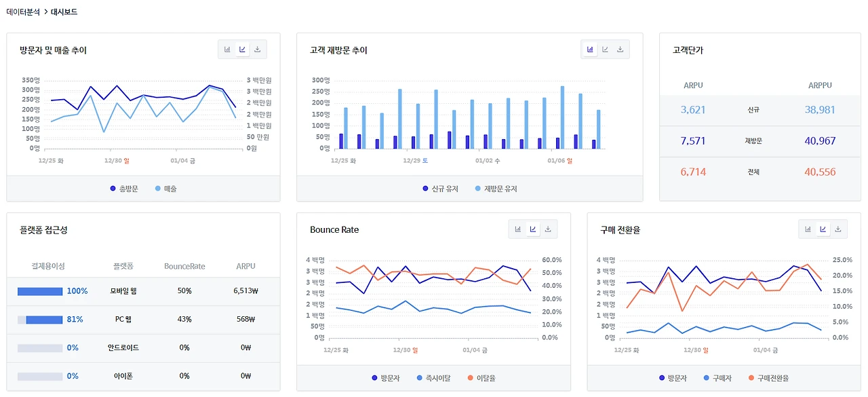Open 대시보드 in the breadcrumb

pos(64,12)
